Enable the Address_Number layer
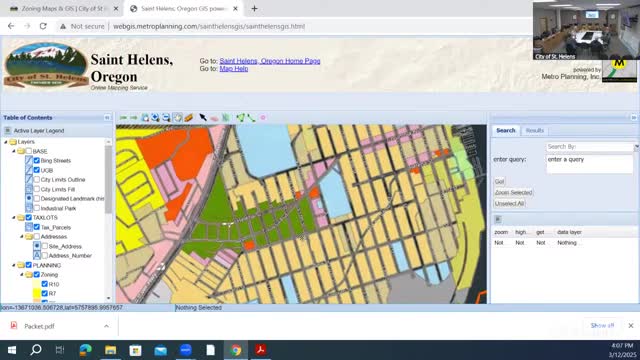The image size is (640, 360). pyautogui.click(x=44, y=256)
